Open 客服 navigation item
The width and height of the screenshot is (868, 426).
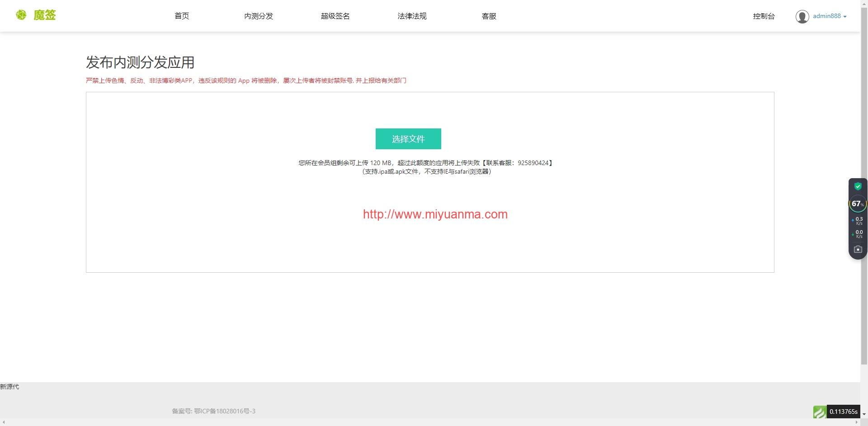click(489, 16)
